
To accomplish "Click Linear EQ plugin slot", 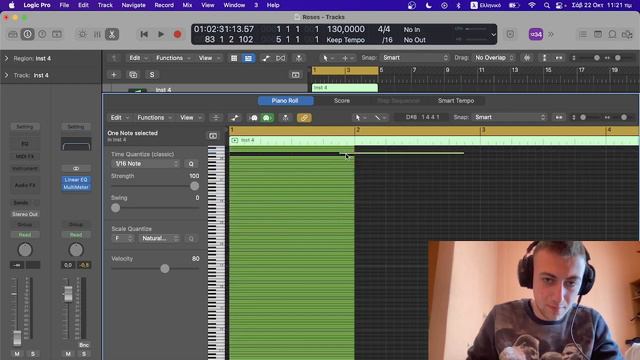I will [x=76, y=180].
